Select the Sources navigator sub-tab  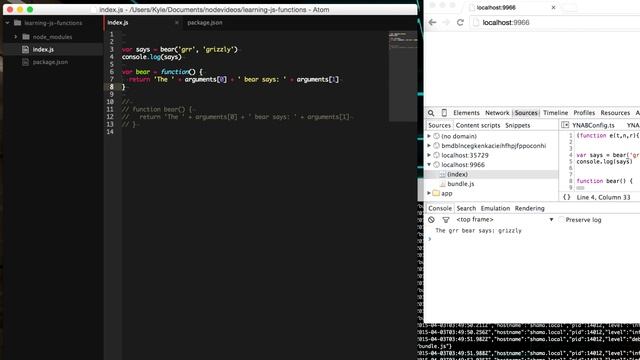coord(439,125)
